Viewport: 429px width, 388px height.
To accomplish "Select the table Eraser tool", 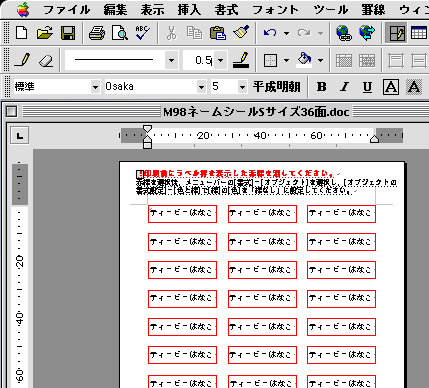I will coord(46,61).
